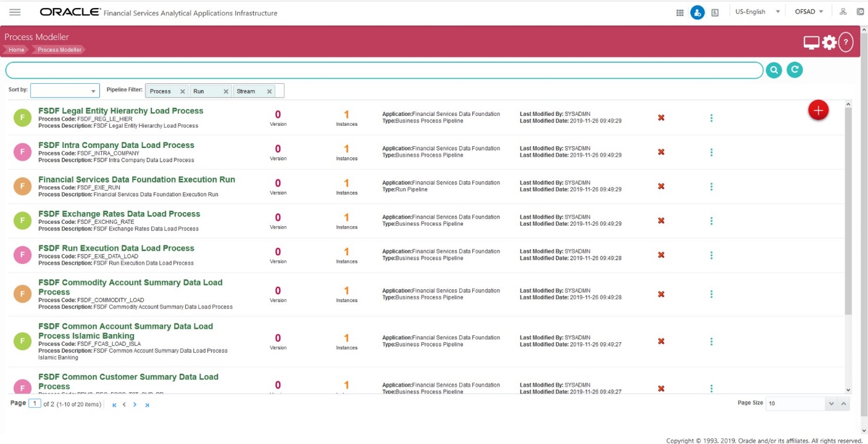This screenshot has width=868, height=444.
Task: Click the teal refresh button
Action: [x=795, y=70]
